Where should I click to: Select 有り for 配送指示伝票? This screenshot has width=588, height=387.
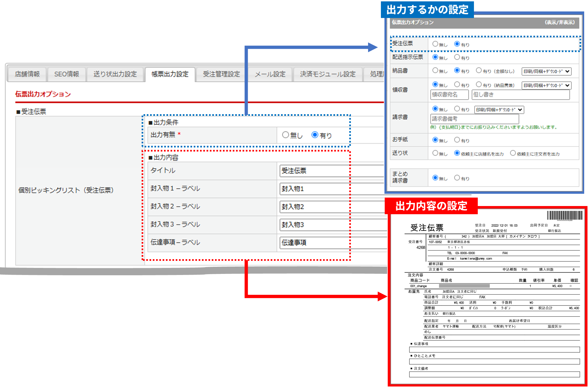point(457,57)
